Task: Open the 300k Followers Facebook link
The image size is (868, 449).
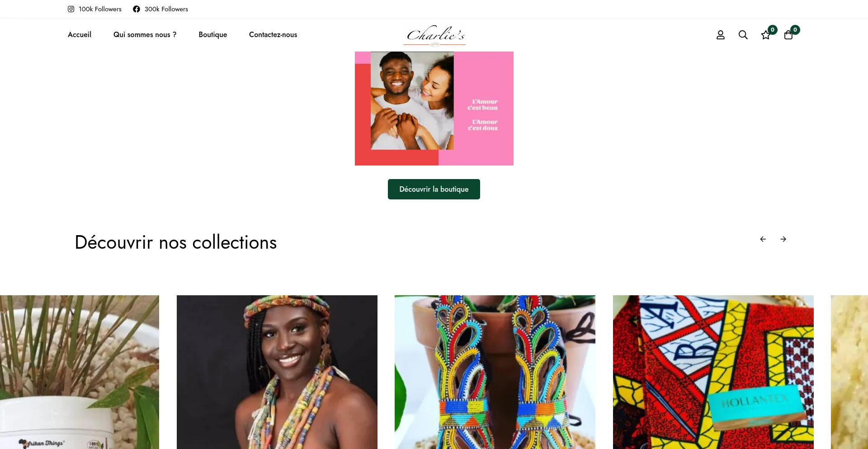Action: click(x=166, y=9)
